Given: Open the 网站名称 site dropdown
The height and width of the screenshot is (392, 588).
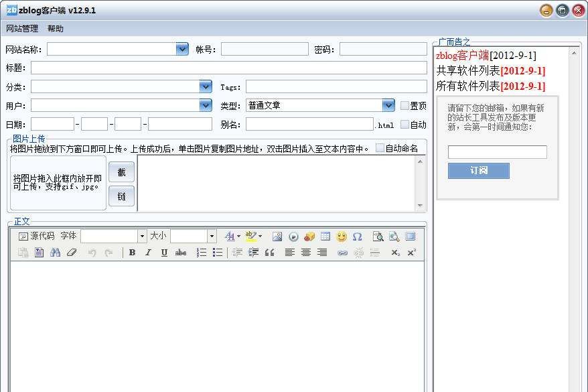Looking at the screenshot, I should tap(181, 49).
